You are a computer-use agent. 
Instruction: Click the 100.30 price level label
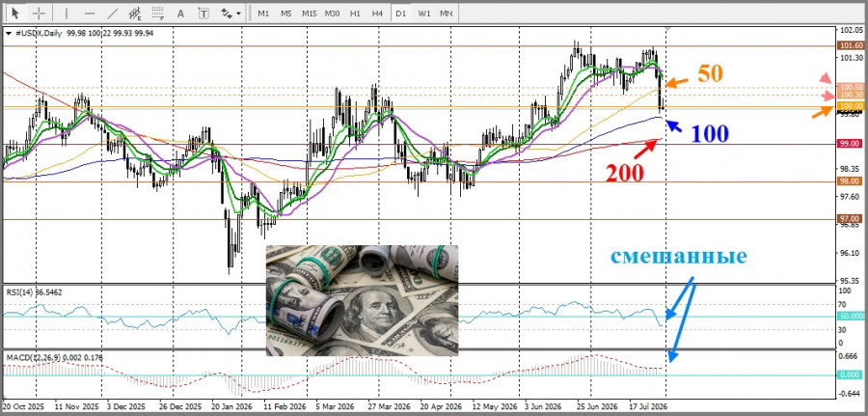[852, 96]
